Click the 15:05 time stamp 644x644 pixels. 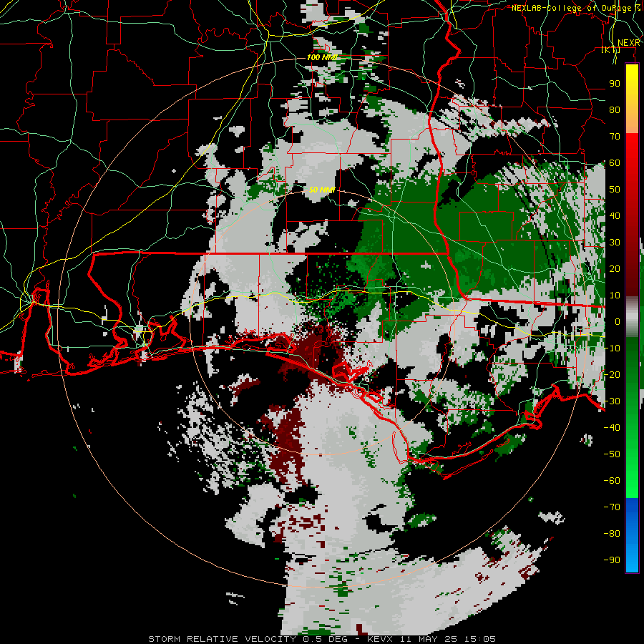480,639
